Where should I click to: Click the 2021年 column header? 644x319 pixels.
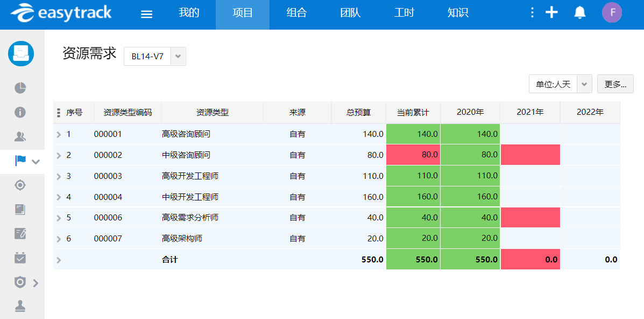(530, 113)
